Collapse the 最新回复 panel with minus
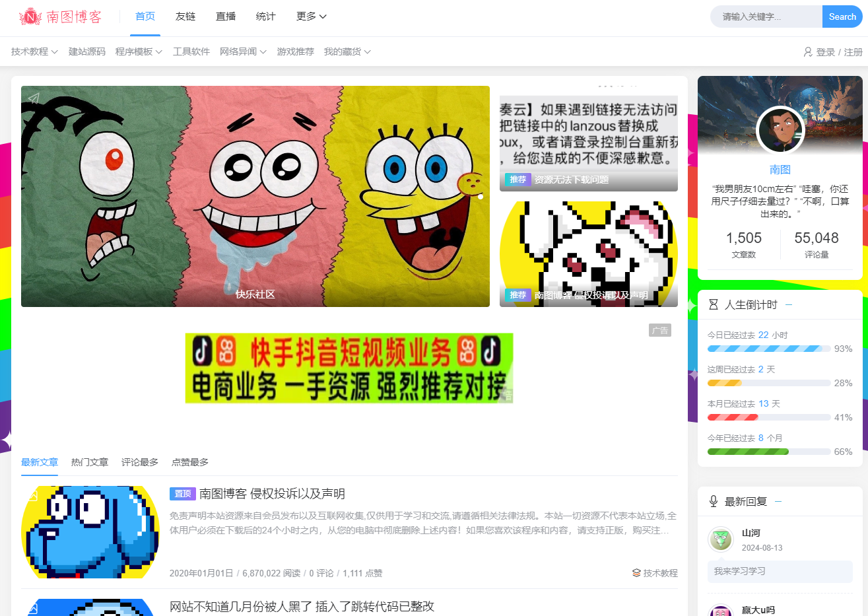The image size is (868, 616). tap(778, 501)
